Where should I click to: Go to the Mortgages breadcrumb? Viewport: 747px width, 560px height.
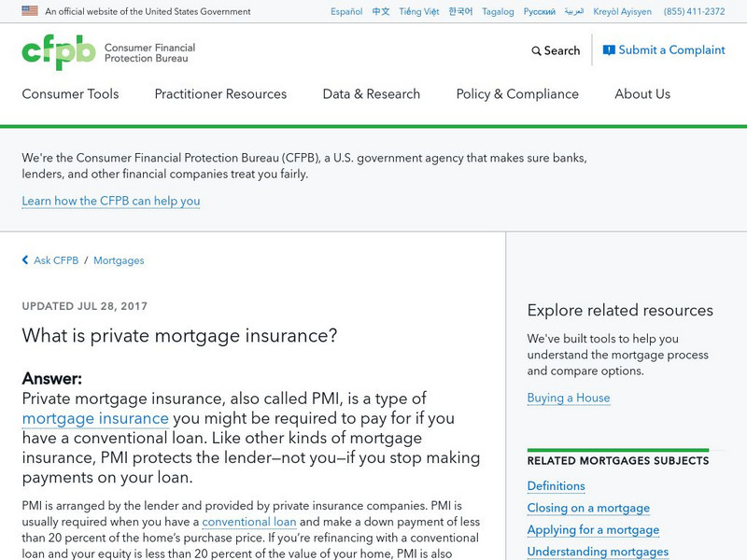point(119,260)
